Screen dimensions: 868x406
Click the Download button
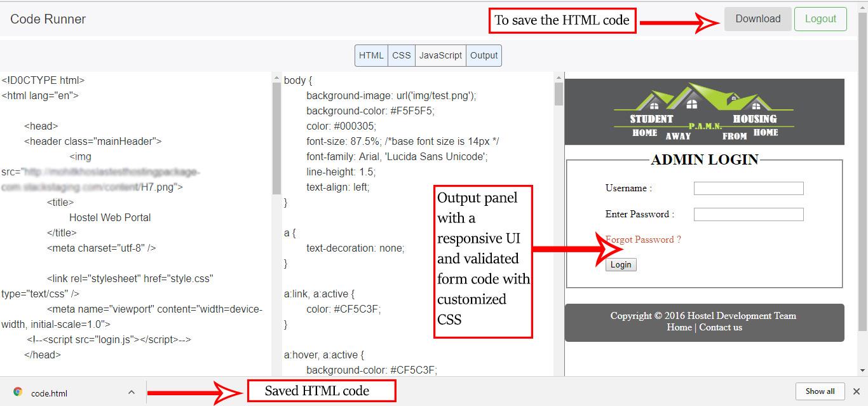[757, 19]
